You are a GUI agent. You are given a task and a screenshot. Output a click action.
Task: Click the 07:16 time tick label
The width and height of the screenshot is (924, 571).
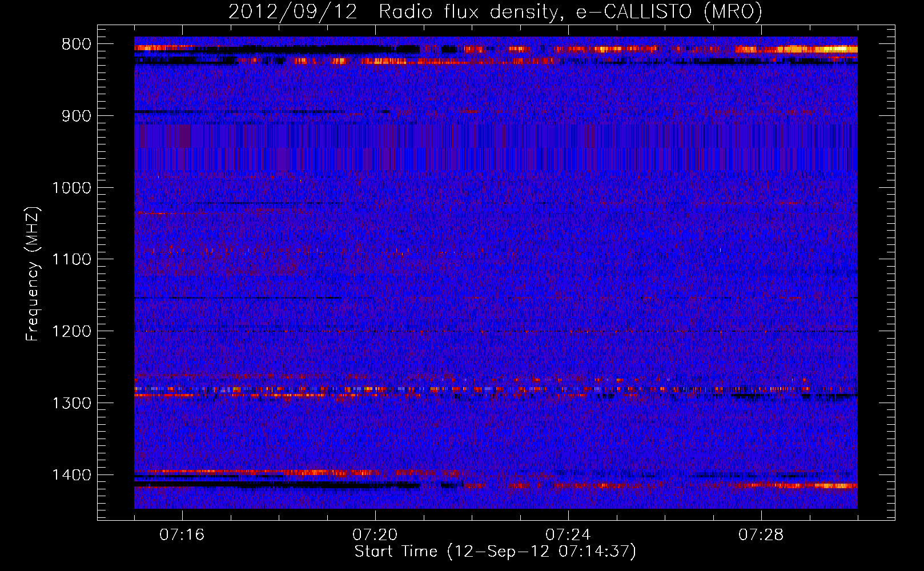pos(182,535)
